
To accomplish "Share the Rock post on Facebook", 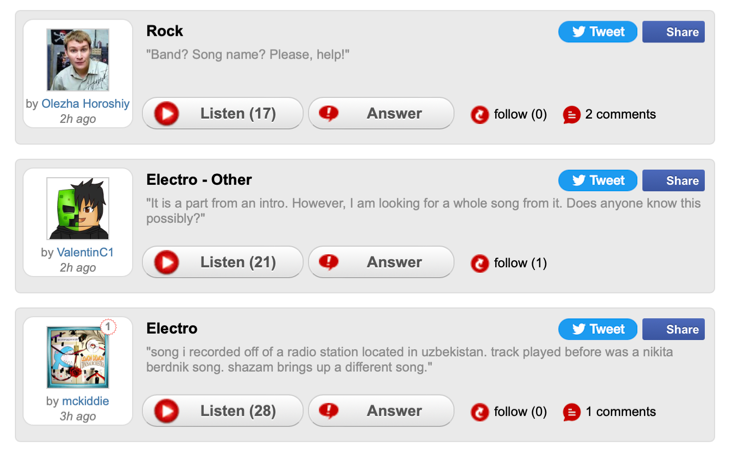I will [673, 32].
